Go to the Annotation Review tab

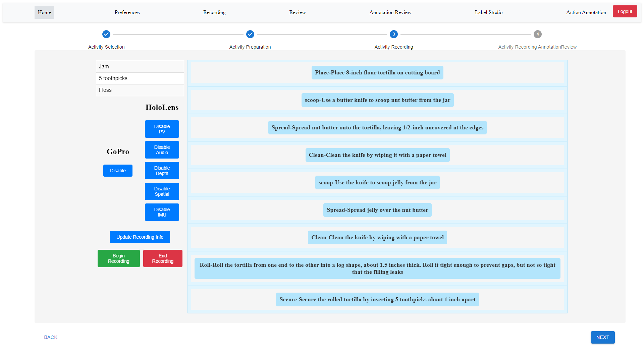point(390,12)
